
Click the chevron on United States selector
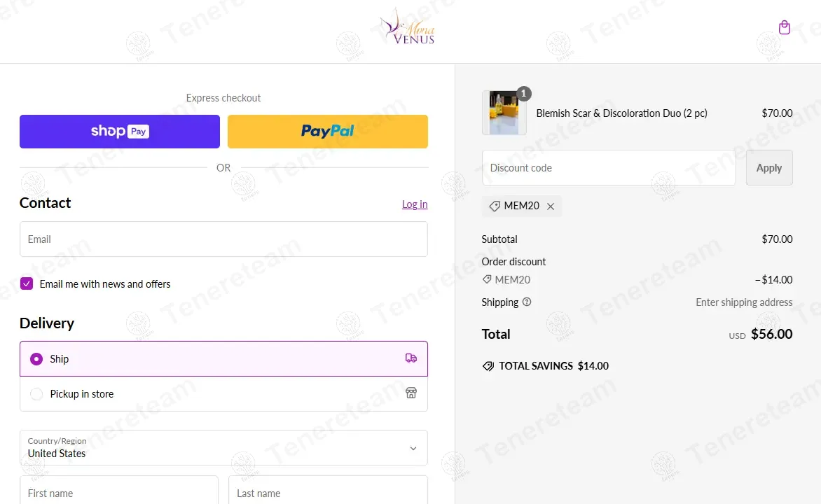click(x=413, y=449)
